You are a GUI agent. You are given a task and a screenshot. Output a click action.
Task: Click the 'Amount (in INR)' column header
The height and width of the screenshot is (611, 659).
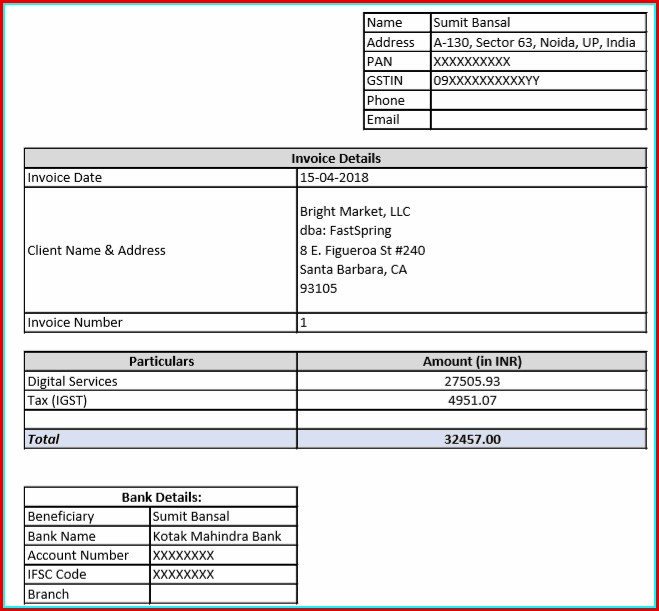(x=472, y=361)
